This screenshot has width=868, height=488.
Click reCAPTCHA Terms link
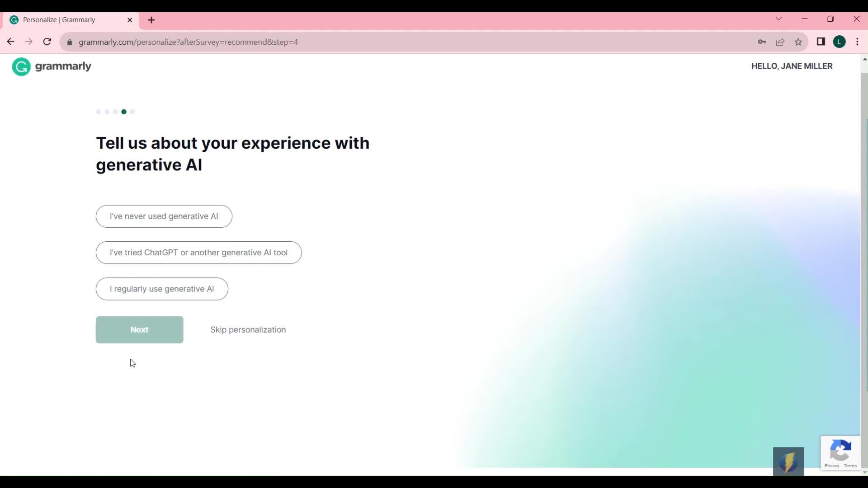850,466
